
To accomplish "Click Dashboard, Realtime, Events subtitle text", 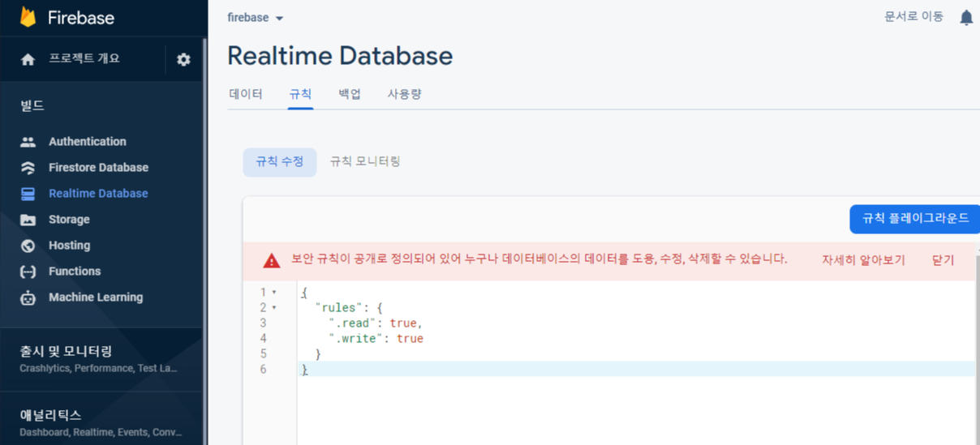I will (x=101, y=433).
